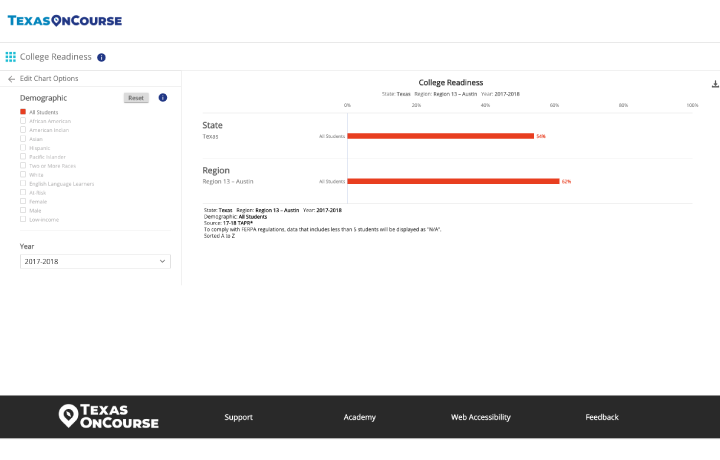The width and height of the screenshot is (720, 460).
Task: Toggle the All Students checkbox
Action: tap(23, 112)
